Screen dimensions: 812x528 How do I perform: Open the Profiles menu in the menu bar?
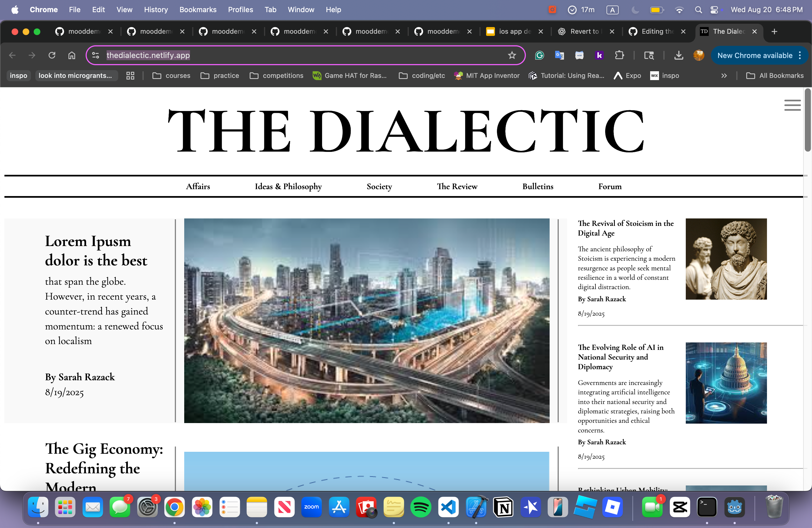click(241, 10)
